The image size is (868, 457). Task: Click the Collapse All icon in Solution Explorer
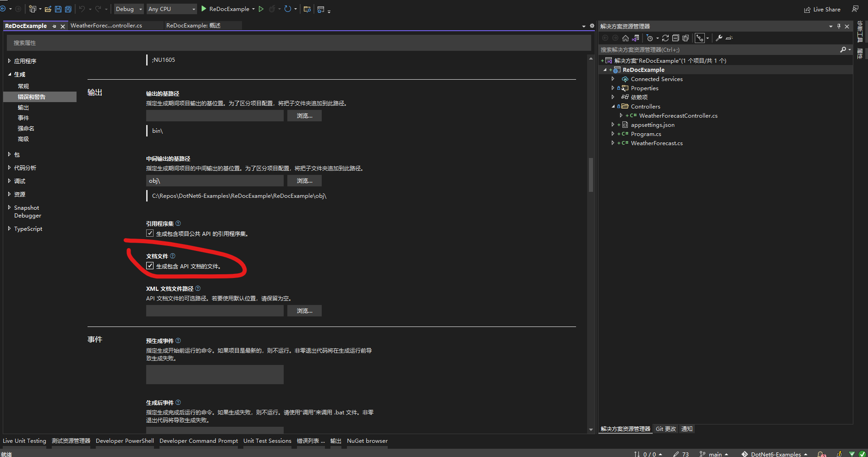pyautogui.click(x=675, y=38)
